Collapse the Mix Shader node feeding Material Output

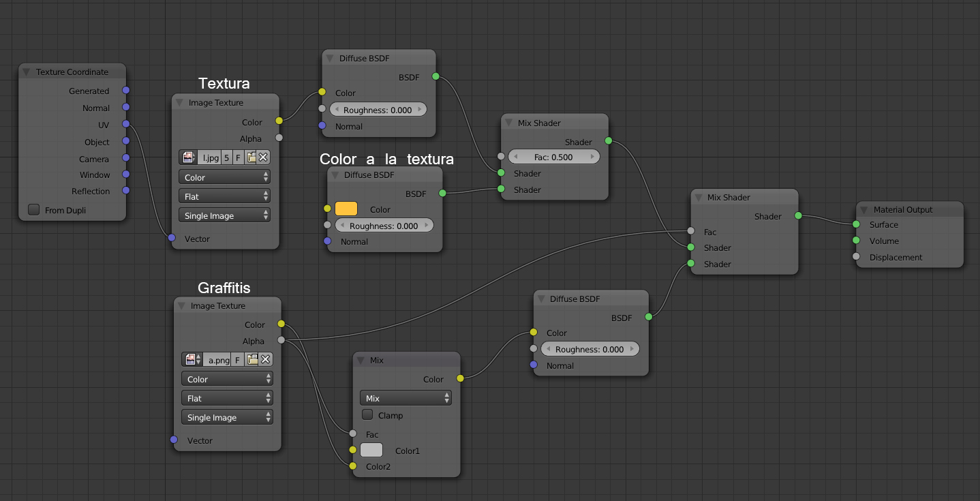pyautogui.click(x=699, y=198)
